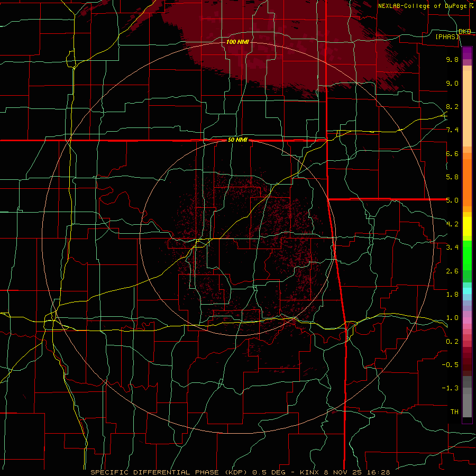Click the 8.2 value on the color scale
The width and height of the screenshot is (476, 476).
452,106
